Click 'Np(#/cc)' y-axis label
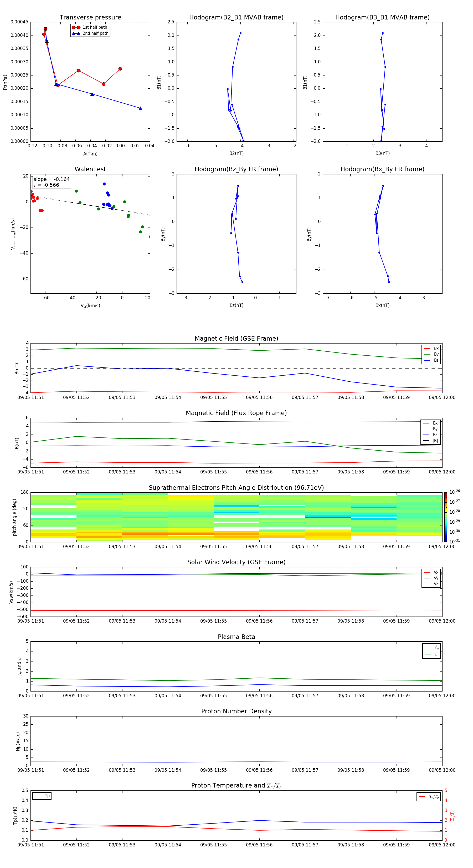The width and height of the screenshot is (473, 868). (18, 741)
